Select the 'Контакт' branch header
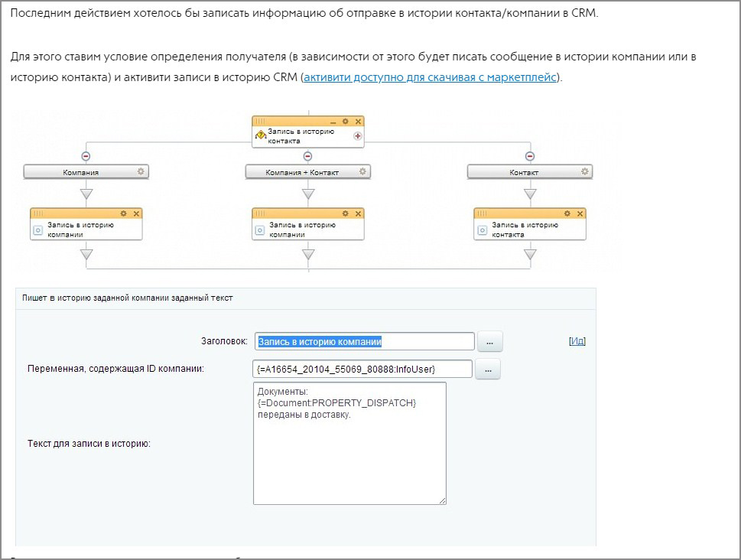 click(x=530, y=171)
